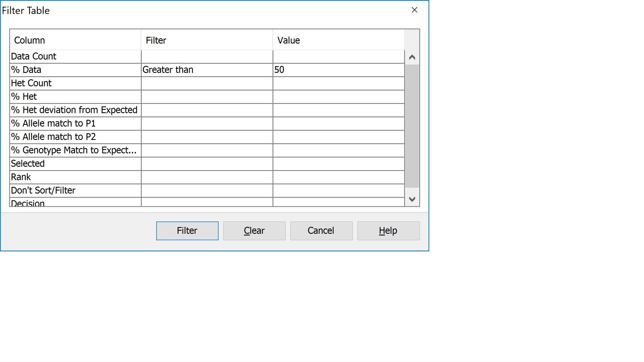Select % Allele match to P2 row
The height and width of the screenshot is (362, 644).
75,137
